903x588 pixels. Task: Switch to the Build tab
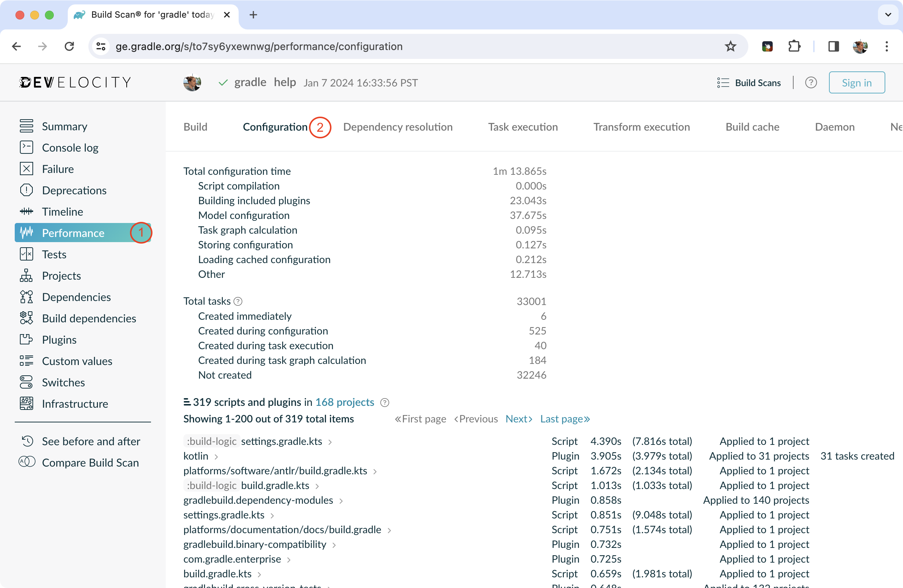pyautogui.click(x=196, y=127)
